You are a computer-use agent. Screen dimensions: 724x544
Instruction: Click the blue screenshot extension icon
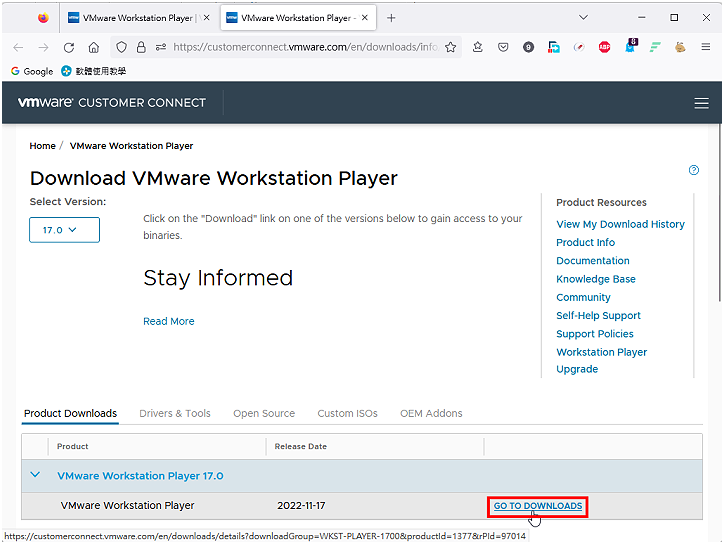tap(554, 47)
